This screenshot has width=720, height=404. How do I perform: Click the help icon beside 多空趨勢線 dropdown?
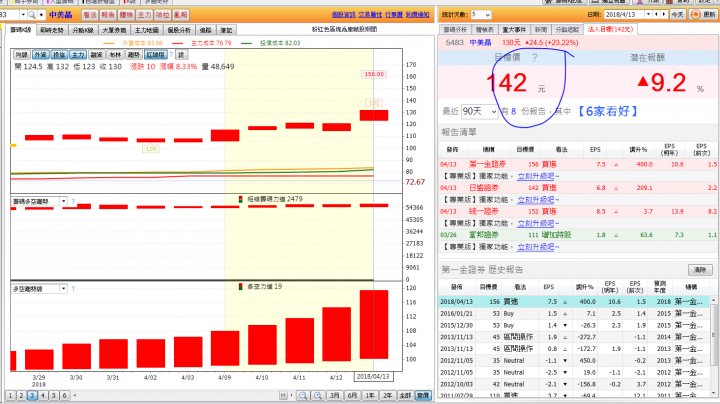pos(73,288)
